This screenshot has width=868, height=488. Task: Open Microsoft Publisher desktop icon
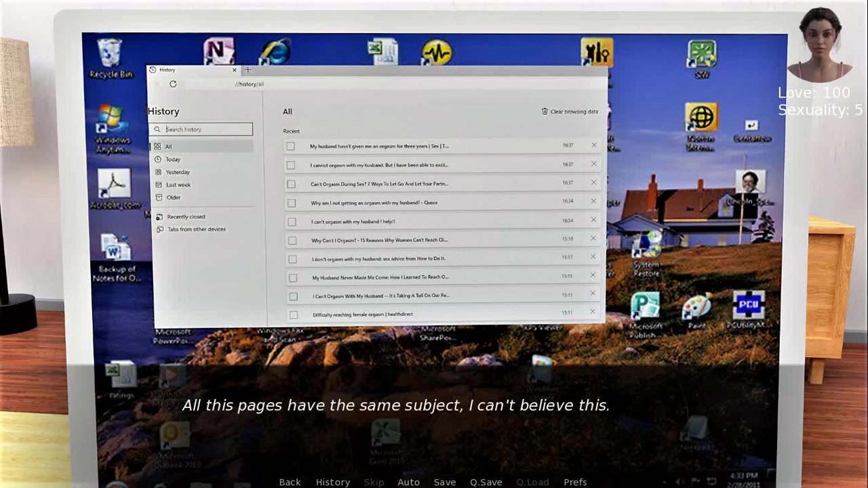(645, 315)
